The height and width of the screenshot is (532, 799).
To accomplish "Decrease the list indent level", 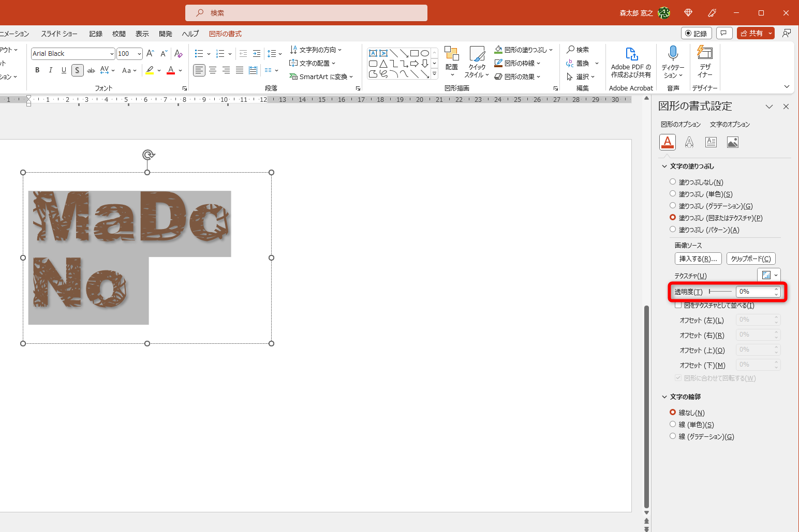I will coord(243,54).
